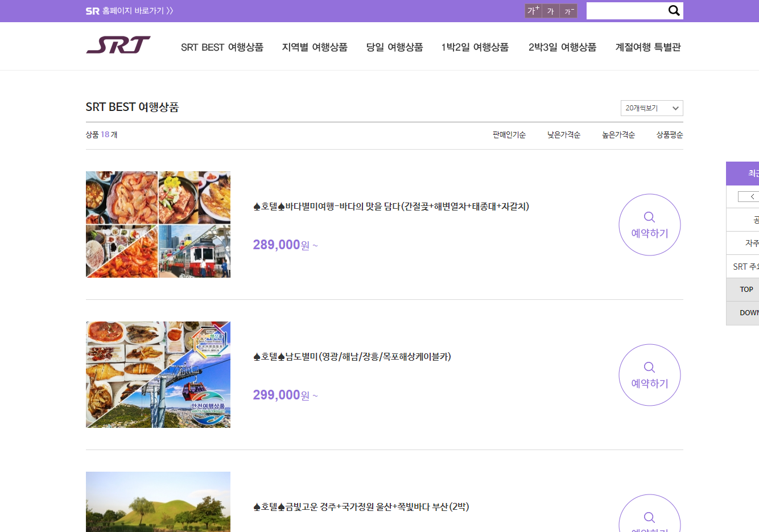Open 1박2일 여행상품 menu
This screenshot has width=759, height=532.
pyautogui.click(x=475, y=47)
